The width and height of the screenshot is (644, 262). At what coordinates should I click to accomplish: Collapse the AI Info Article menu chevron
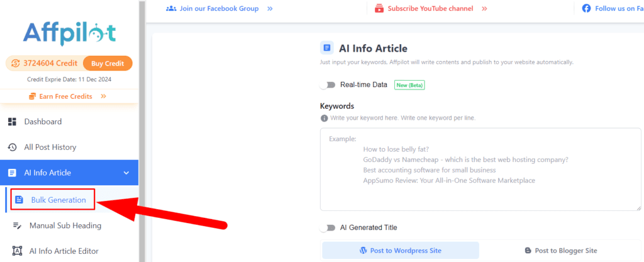click(126, 173)
